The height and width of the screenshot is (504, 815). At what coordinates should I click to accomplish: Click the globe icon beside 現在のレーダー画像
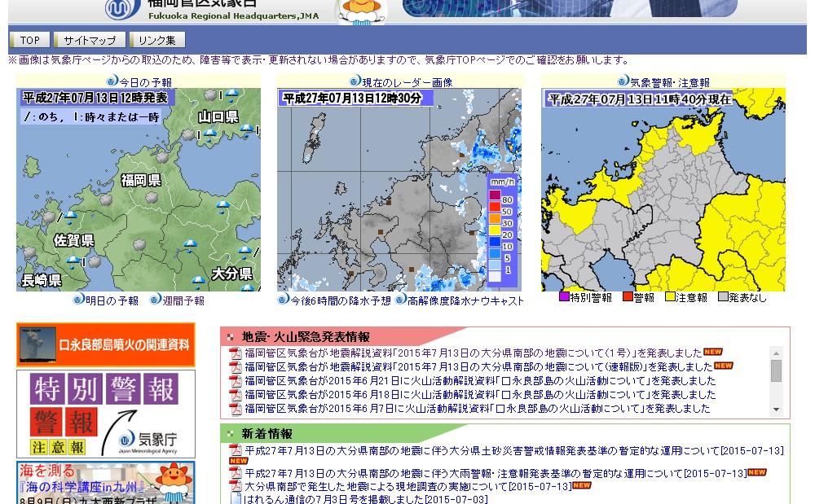(355, 81)
